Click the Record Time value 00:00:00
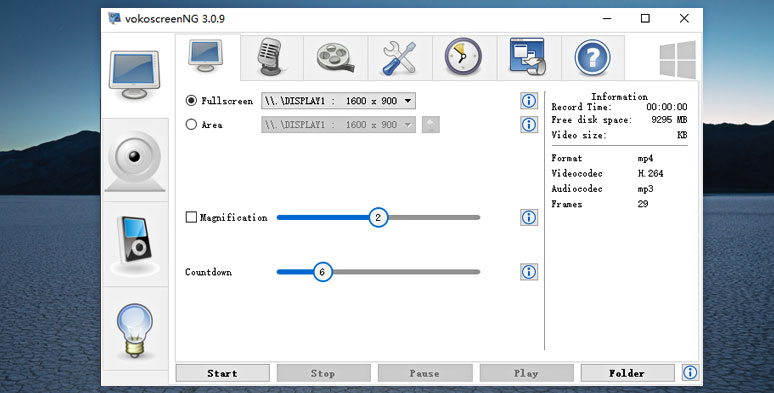This screenshot has width=774, height=393. click(666, 107)
